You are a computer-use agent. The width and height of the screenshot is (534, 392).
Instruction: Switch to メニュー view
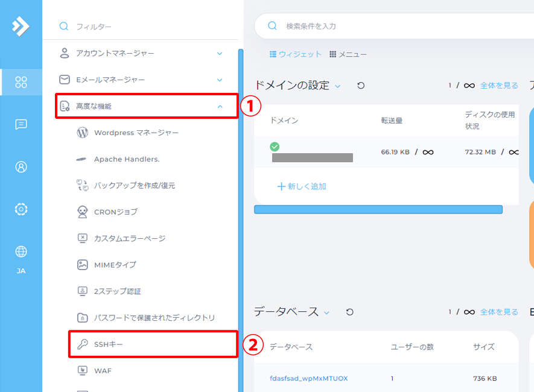click(348, 54)
